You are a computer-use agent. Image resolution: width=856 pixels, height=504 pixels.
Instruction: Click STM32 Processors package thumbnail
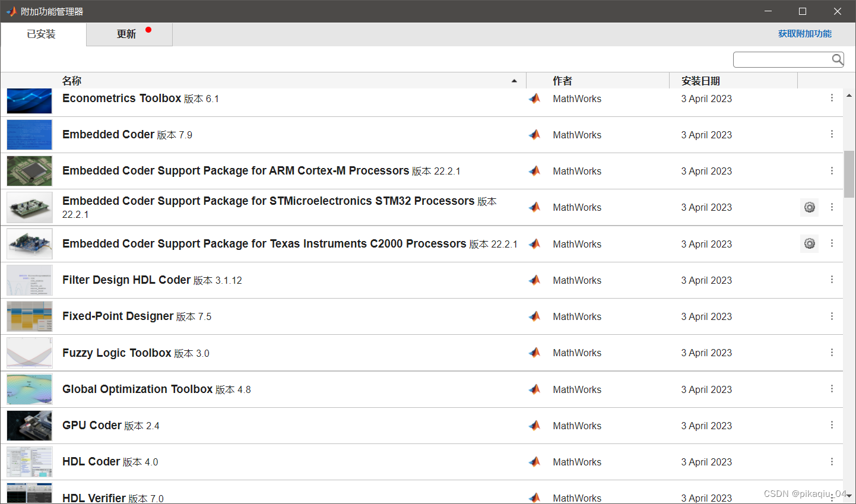pos(30,207)
